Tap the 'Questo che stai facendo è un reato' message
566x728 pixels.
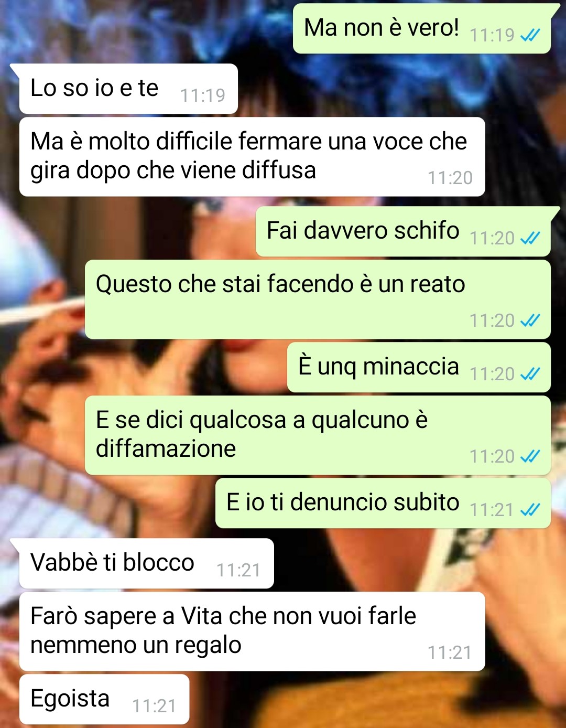pos(318,299)
